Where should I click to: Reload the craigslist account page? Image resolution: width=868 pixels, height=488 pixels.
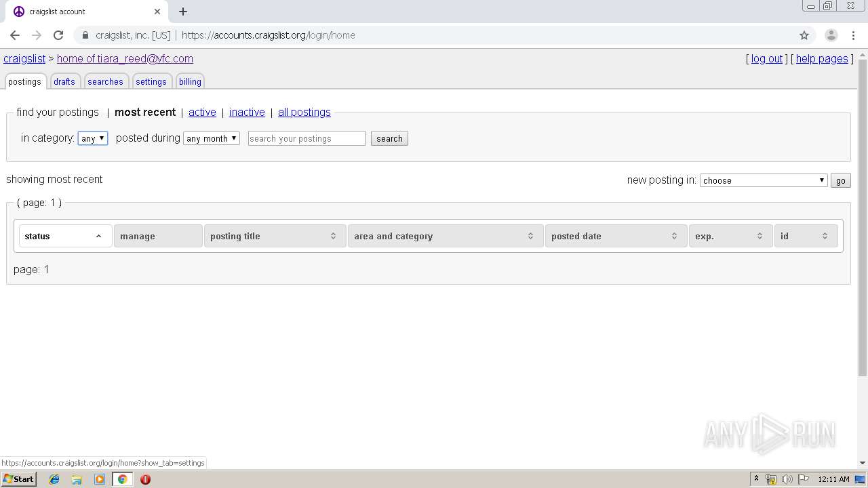58,35
